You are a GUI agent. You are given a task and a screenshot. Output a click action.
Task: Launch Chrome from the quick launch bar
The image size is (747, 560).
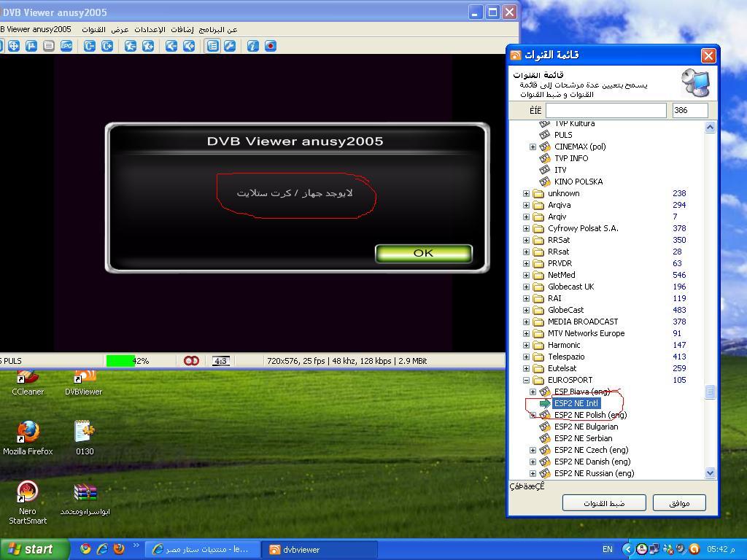(x=85, y=549)
